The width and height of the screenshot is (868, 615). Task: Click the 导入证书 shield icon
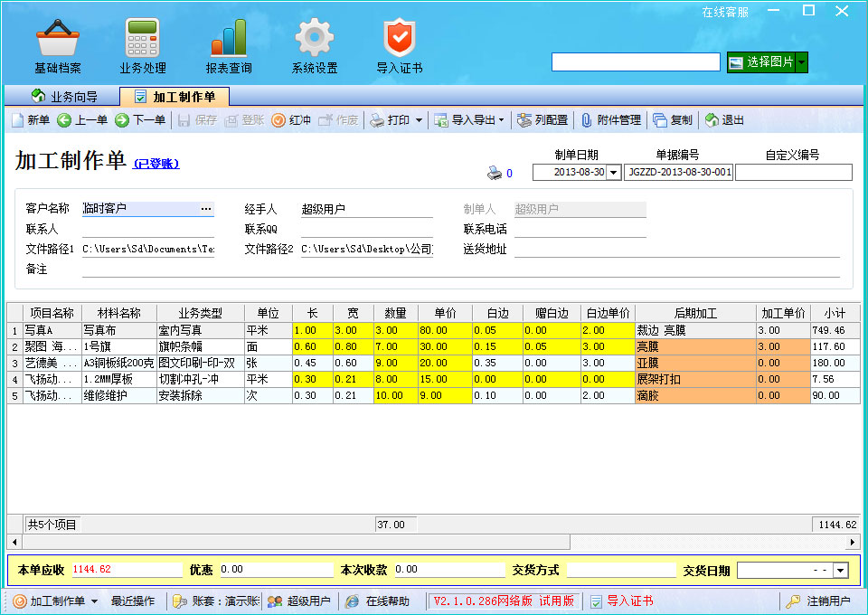pos(399,40)
